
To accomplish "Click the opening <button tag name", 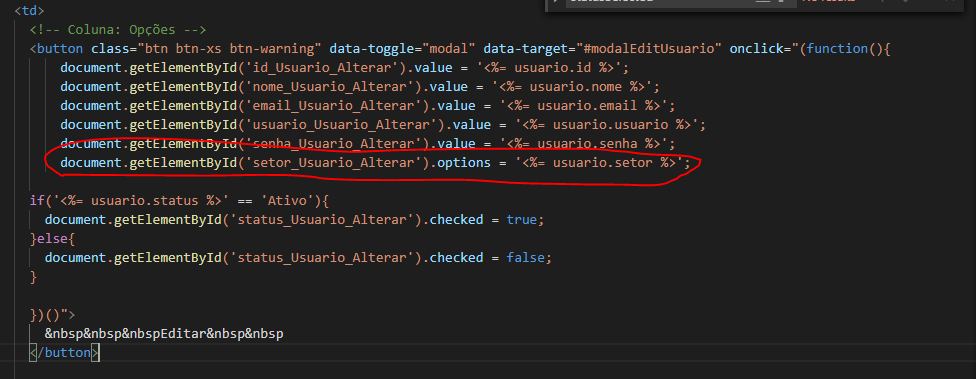I will coord(60,49).
